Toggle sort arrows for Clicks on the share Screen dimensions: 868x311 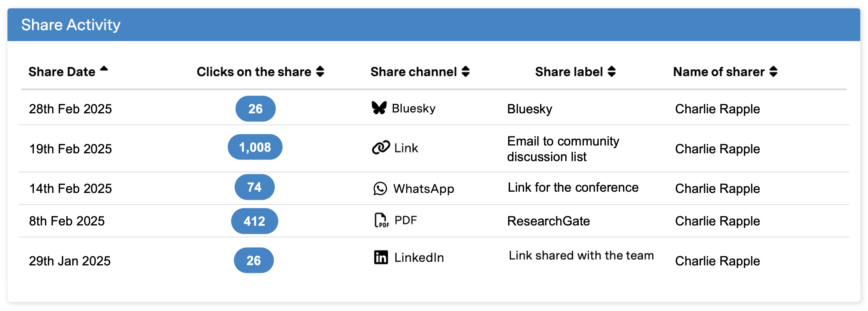pos(320,72)
